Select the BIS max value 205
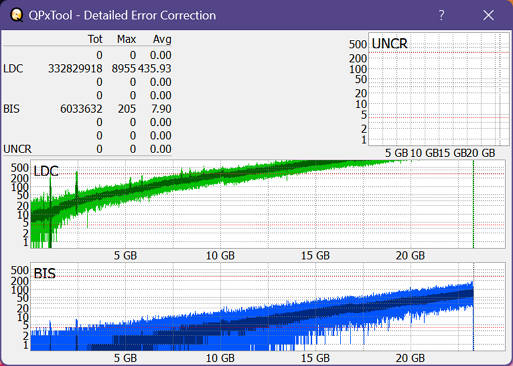This screenshot has width=513, height=366. point(127,109)
